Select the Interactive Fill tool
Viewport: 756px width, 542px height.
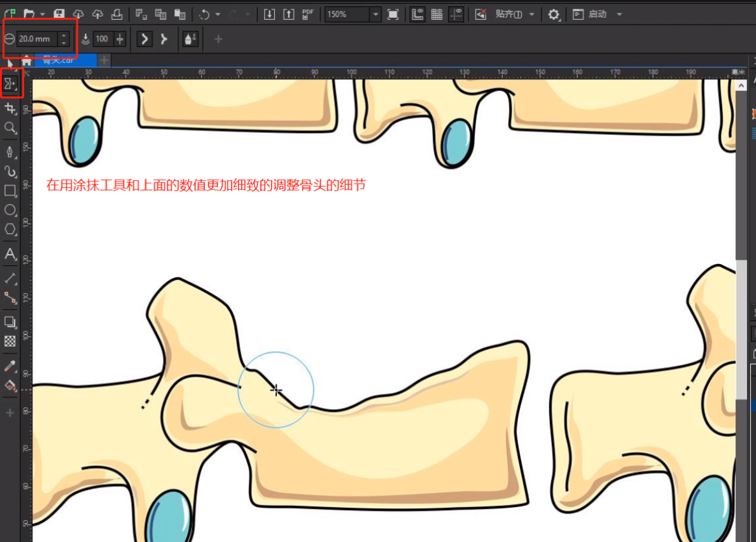point(10,385)
